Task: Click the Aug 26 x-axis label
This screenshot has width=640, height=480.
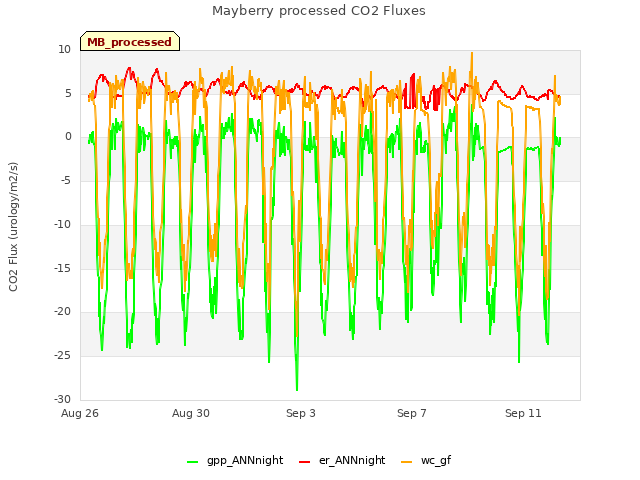Action: (x=80, y=413)
